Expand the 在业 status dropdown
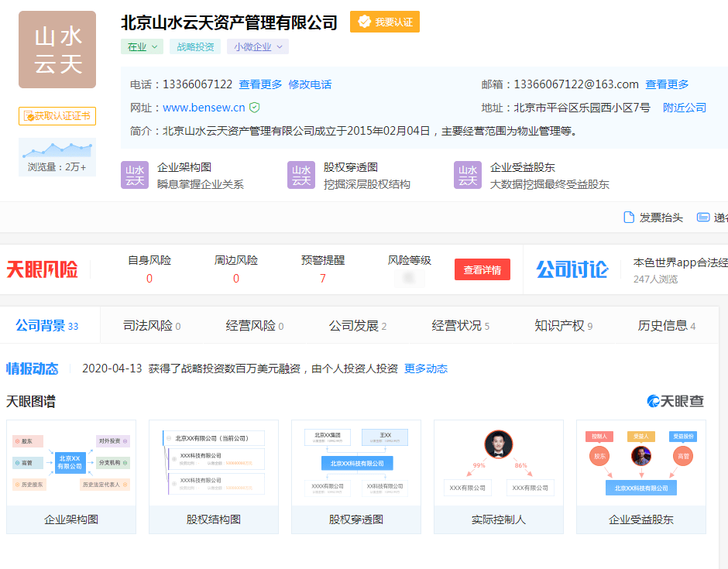The width and height of the screenshot is (728, 569). click(x=142, y=46)
